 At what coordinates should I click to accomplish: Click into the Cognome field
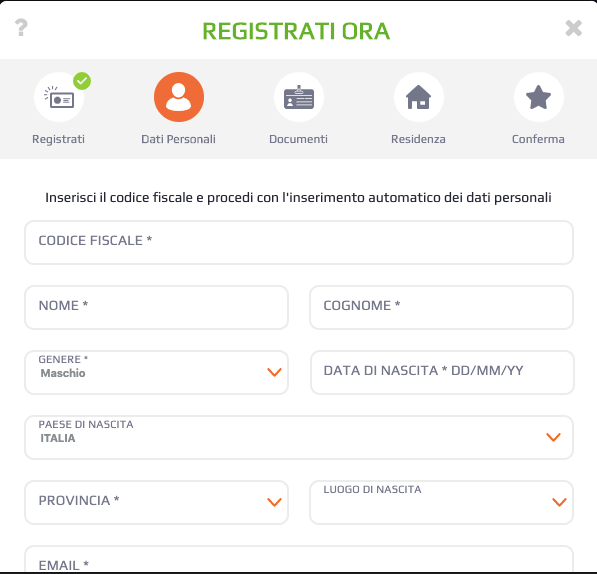tap(441, 308)
